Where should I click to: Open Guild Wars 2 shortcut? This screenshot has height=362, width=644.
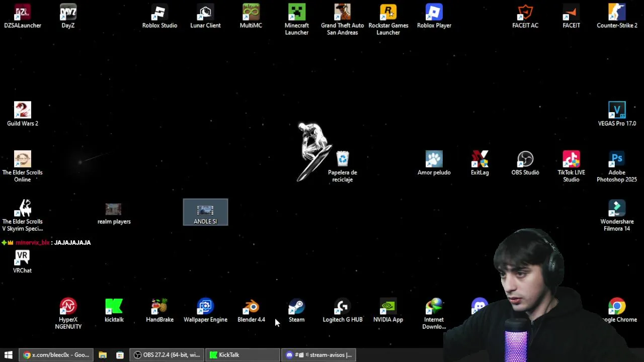[23, 114]
